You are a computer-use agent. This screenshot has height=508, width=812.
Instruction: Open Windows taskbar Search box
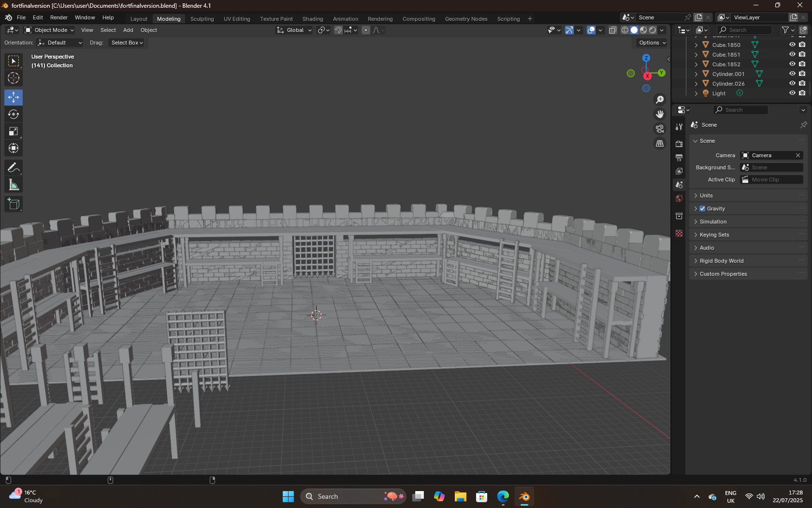click(353, 496)
